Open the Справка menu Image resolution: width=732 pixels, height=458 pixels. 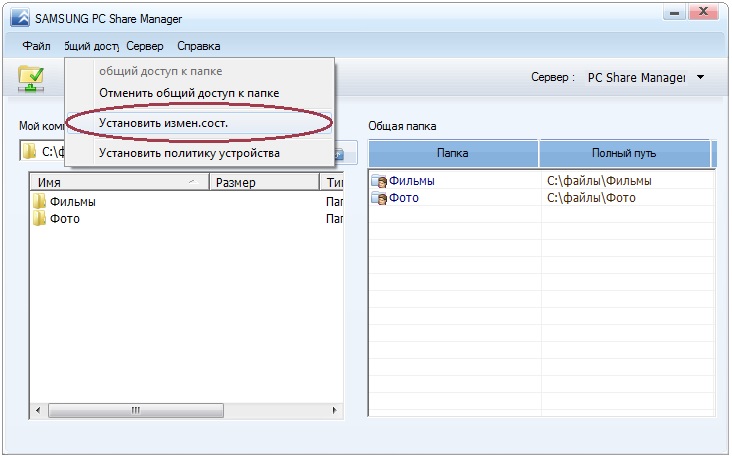click(198, 46)
